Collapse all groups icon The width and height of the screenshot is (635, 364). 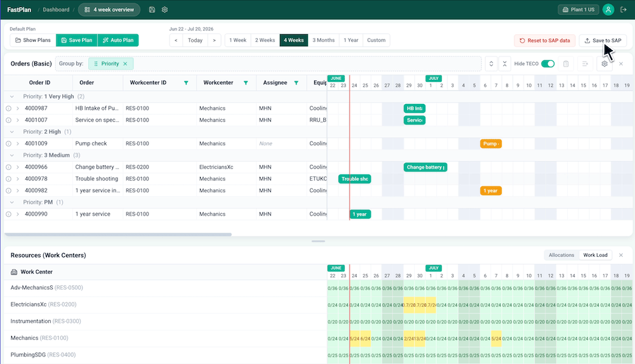click(505, 63)
